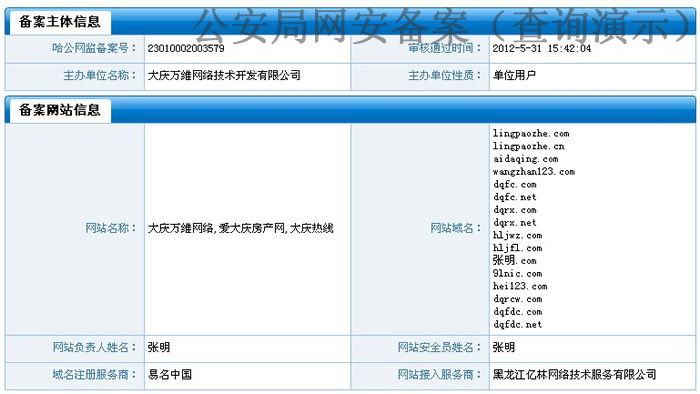
Task: Open the lingpaozhe.com domain
Action: point(531,133)
